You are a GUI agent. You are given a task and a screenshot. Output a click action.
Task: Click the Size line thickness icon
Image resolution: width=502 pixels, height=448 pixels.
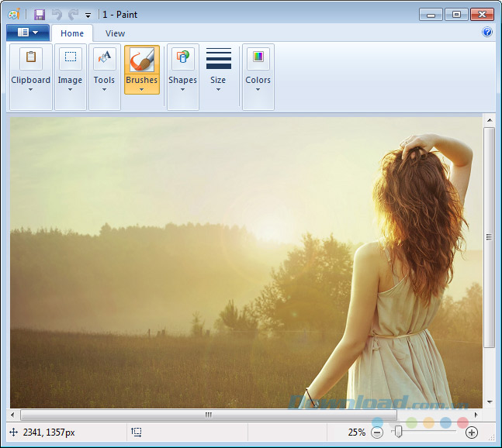(218, 59)
